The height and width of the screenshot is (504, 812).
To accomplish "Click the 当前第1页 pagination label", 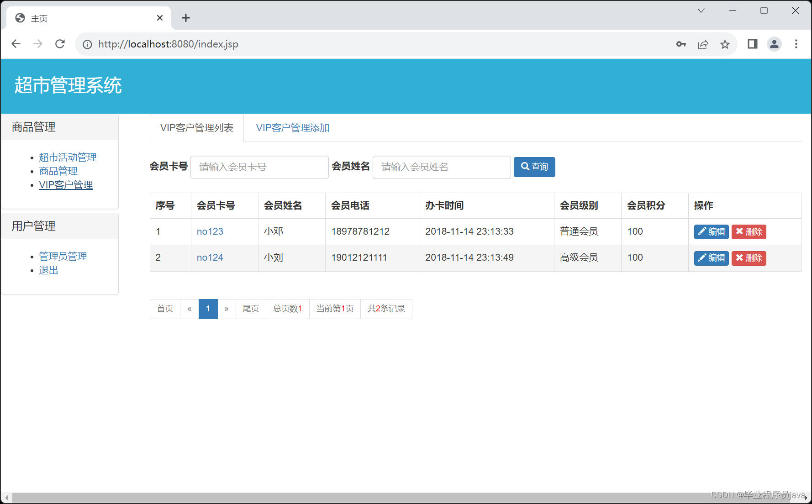I will 335,309.
